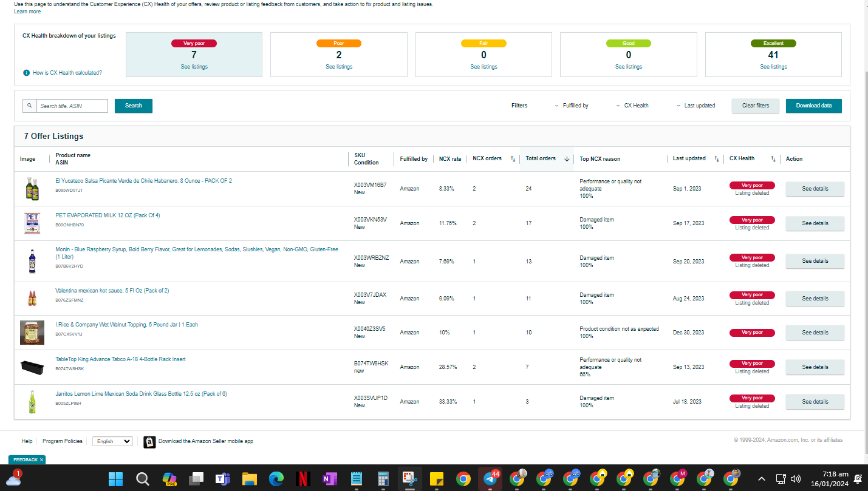Image resolution: width=868 pixels, height=491 pixels.
Task: Click I.Rice Walnut Topping product thumbnail
Action: click(32, 333)
